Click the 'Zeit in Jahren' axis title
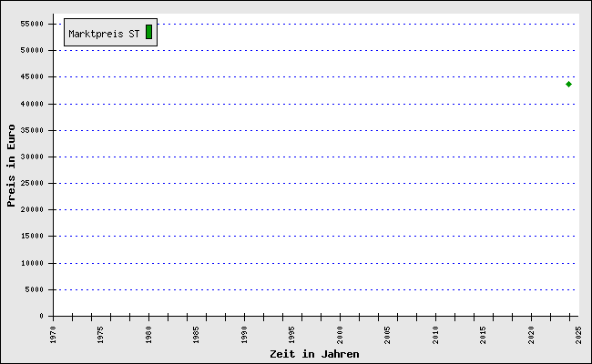Screen dimensions: 592x364 tap(314, 354)
